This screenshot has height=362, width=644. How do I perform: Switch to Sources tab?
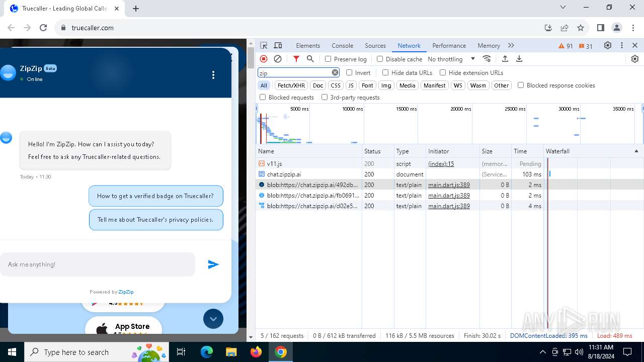[x=375, y=45]
